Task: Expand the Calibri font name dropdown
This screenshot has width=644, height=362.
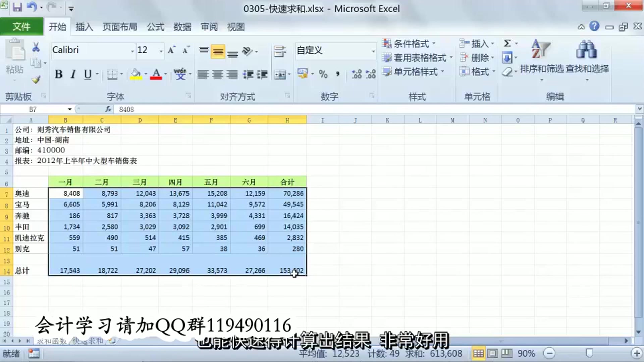Action: (132, 51)
